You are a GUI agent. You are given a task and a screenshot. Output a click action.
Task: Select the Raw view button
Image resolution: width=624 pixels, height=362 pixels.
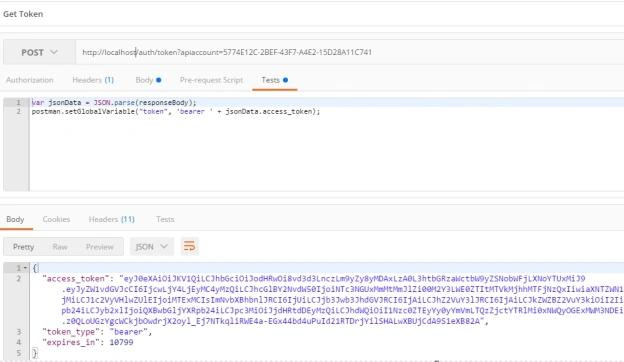tap(60, 247)
